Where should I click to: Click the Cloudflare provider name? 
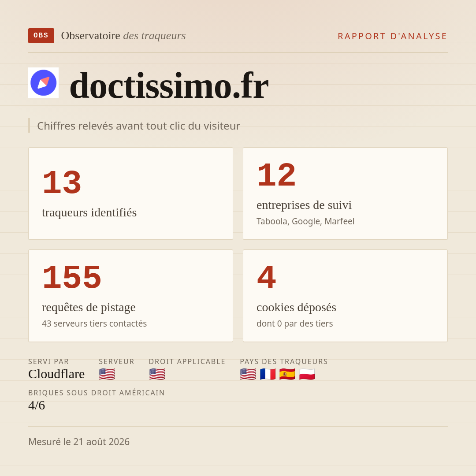(56, 374)
